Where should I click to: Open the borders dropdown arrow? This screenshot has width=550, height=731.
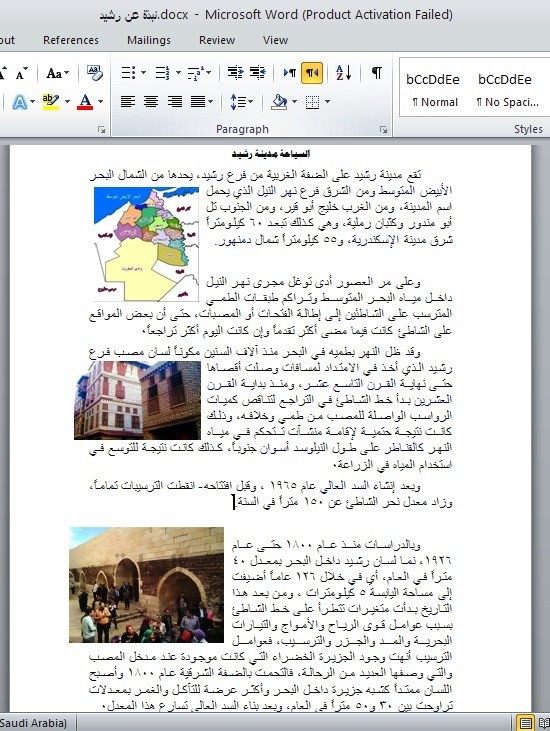(327, 101)
